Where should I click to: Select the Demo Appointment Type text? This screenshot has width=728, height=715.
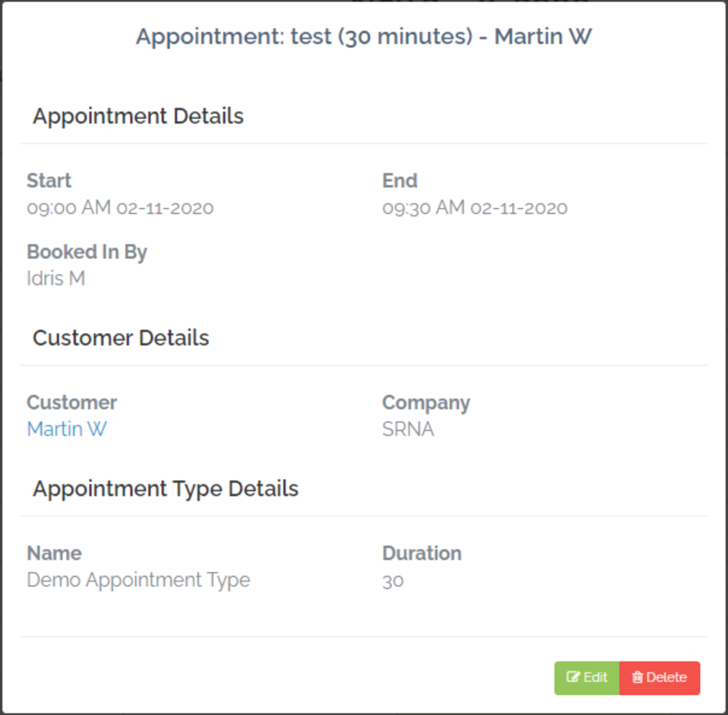tap(139, 580)
